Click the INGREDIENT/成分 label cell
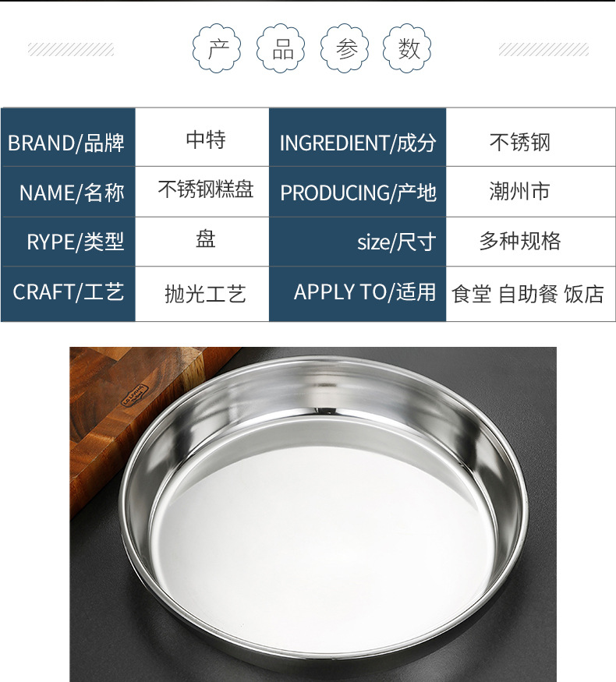 (358, 137)
